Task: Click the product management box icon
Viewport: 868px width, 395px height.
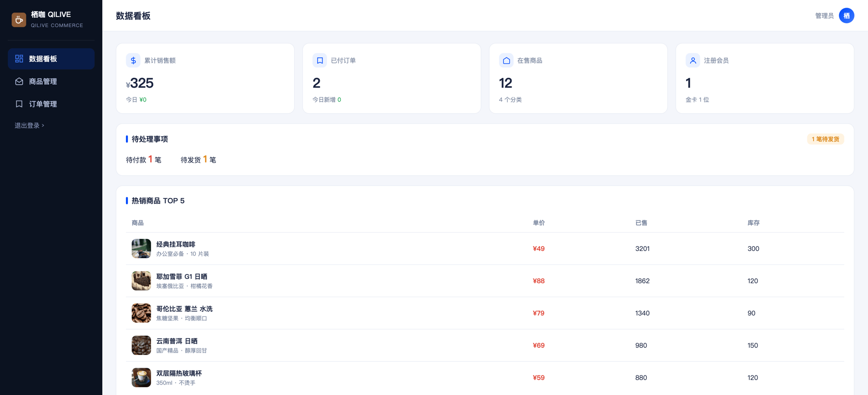Action: tap(19, 81)
